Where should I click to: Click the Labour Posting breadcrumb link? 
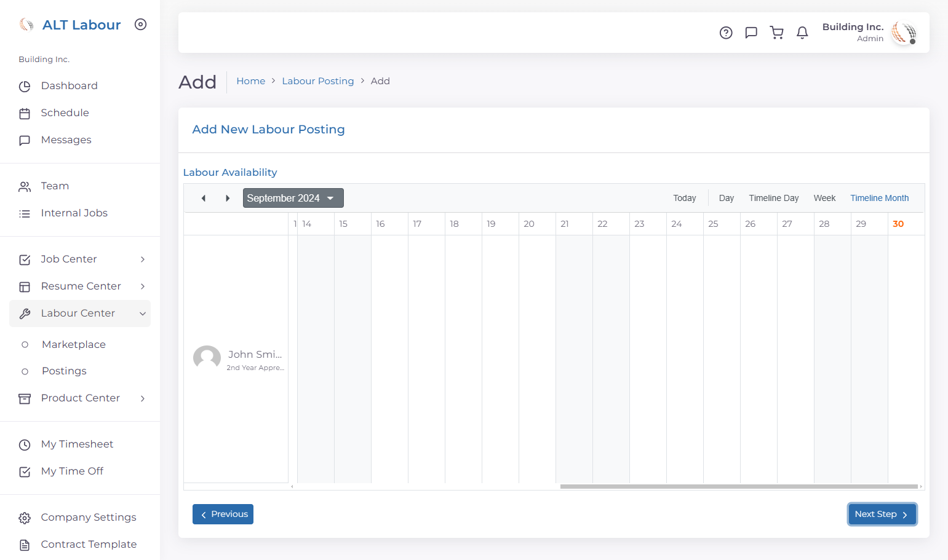click(x=318, y=81)
